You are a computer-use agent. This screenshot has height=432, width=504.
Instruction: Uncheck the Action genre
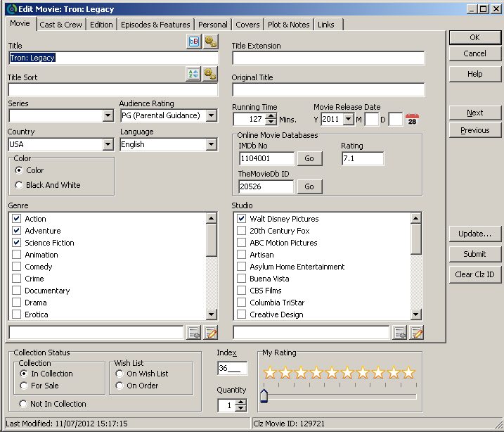point(16,219)
